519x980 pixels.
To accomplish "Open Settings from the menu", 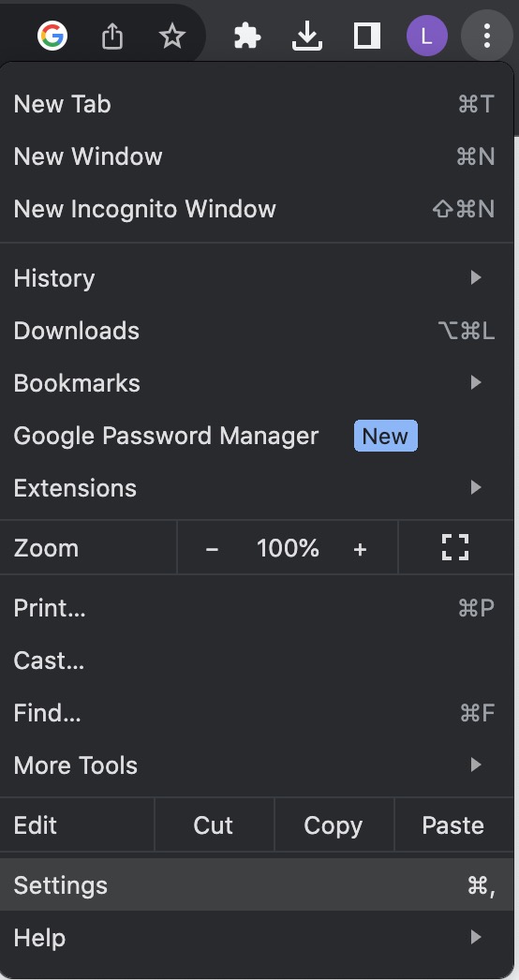I will click(x=257, y=885).
